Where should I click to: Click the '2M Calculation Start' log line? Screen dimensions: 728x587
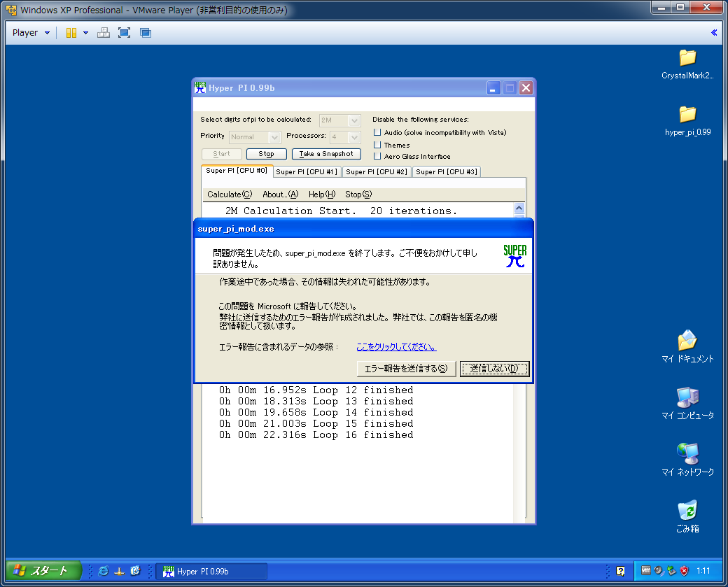coord(342,211)
